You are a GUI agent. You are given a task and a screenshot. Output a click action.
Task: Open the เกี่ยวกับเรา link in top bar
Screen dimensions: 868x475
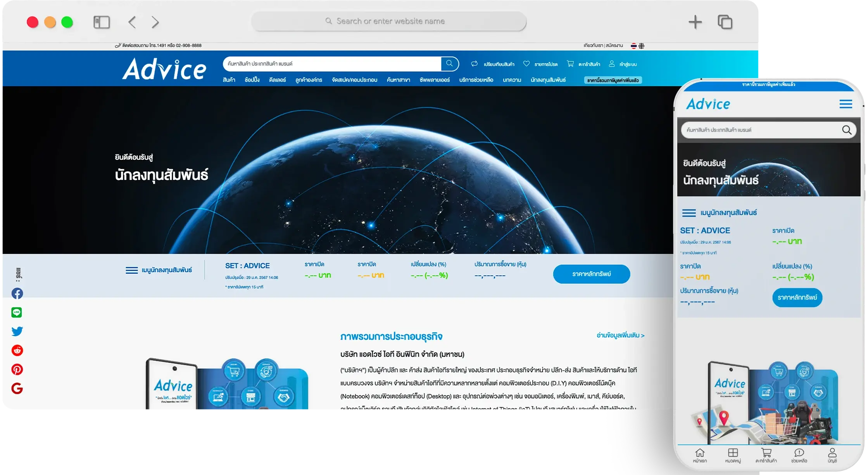click(x=593, y=45)
